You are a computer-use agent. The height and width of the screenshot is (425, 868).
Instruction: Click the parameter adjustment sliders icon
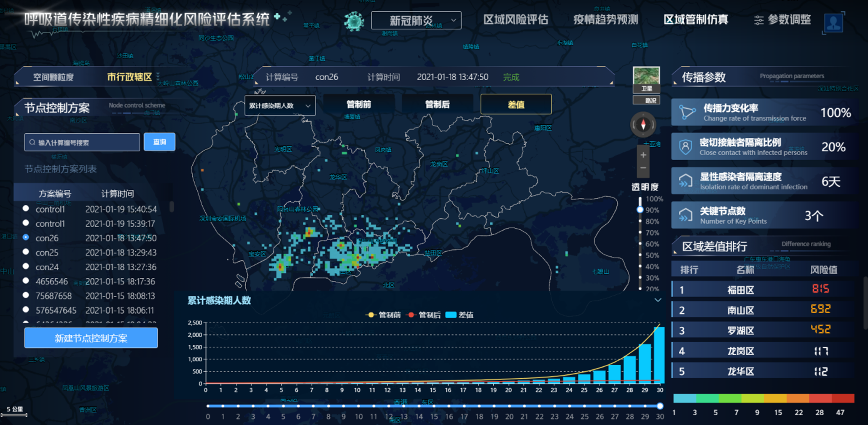pos(759,20)
